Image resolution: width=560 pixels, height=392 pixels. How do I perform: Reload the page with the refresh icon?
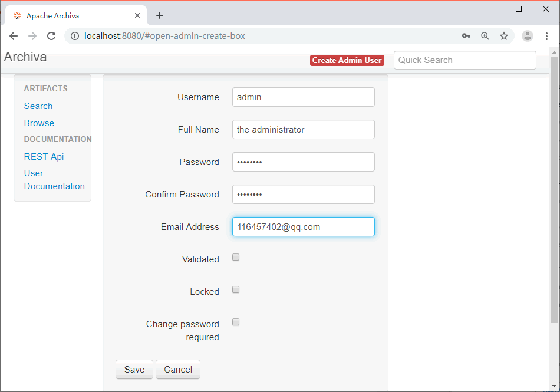pos(51,36)
